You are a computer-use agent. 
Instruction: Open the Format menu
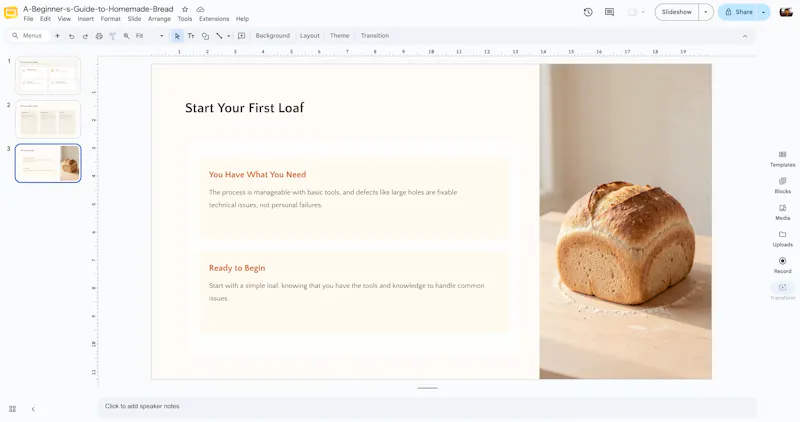pyautogui.click(x=110, y=19)
